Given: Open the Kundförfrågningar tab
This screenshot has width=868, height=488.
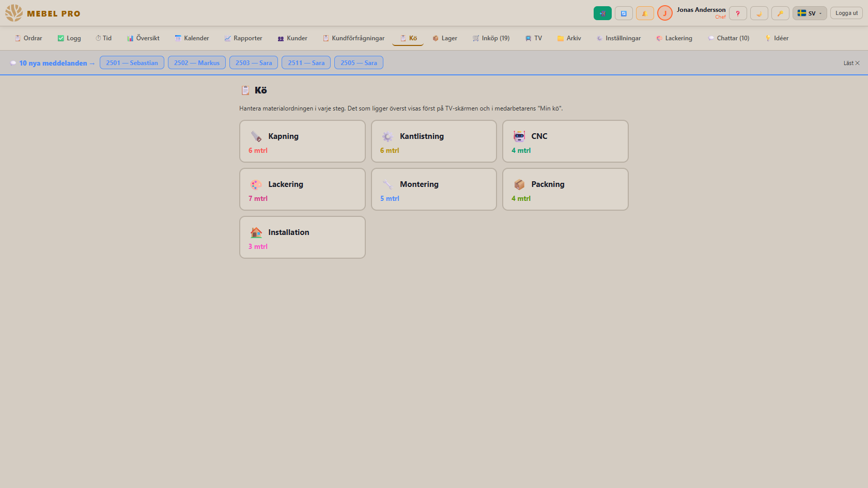Looking at the screenshot, I should 354,38.
